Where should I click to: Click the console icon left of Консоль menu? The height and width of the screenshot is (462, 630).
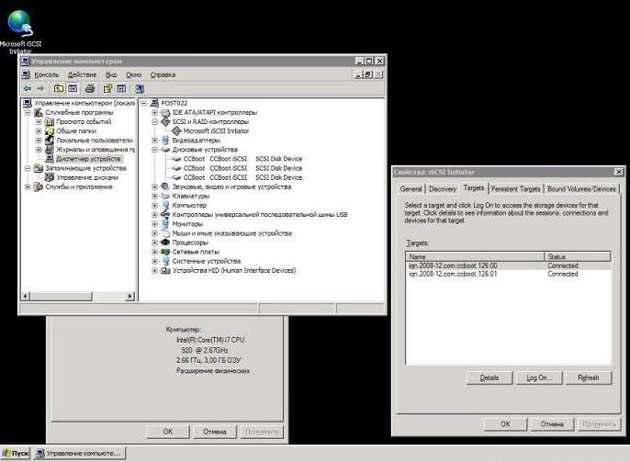[x=26, y=75]
